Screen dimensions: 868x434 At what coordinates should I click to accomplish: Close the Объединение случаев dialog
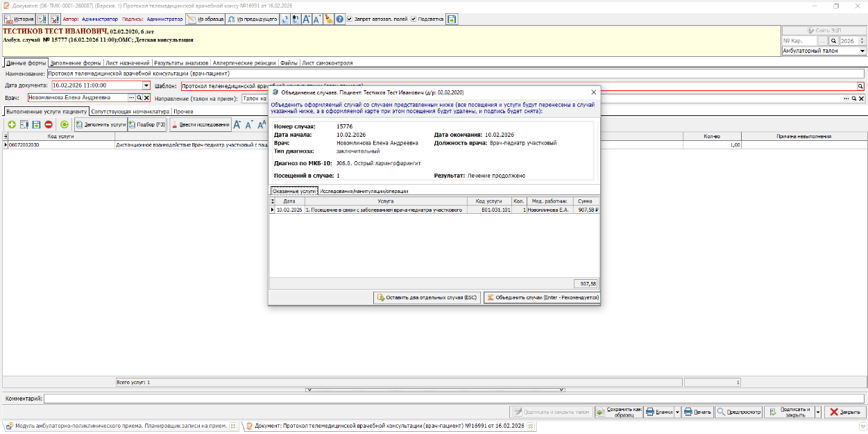[x=593, y=92]
